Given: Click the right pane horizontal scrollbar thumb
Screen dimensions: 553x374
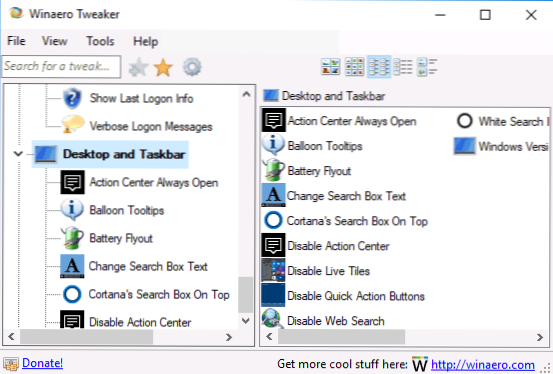Looking at the screenshot, I should coord(341,337).
